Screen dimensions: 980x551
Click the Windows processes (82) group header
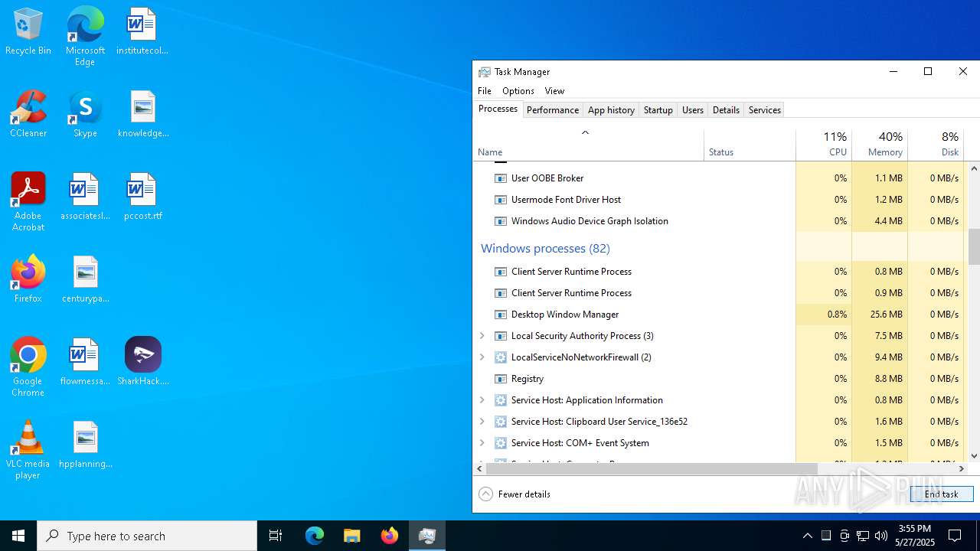[545, 249]
